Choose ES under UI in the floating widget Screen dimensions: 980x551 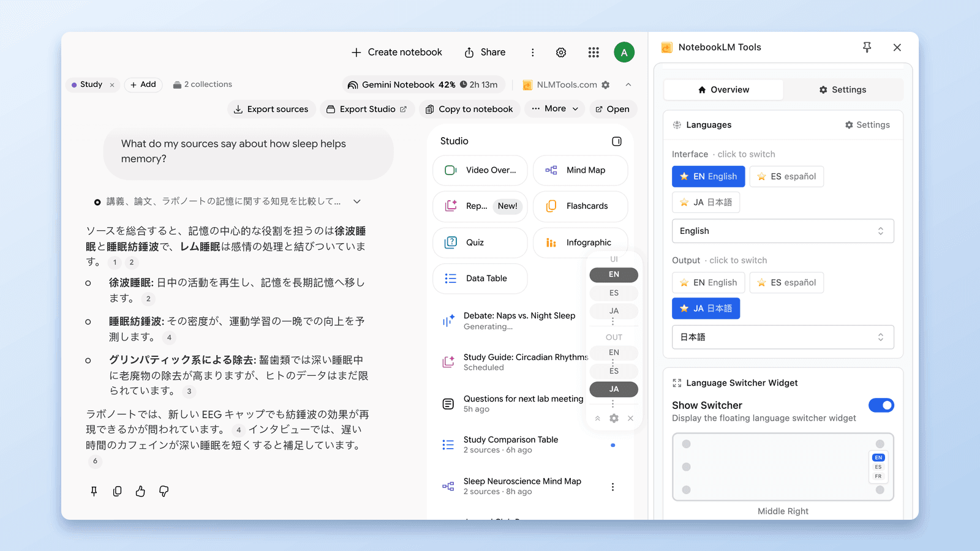(614, 293)
